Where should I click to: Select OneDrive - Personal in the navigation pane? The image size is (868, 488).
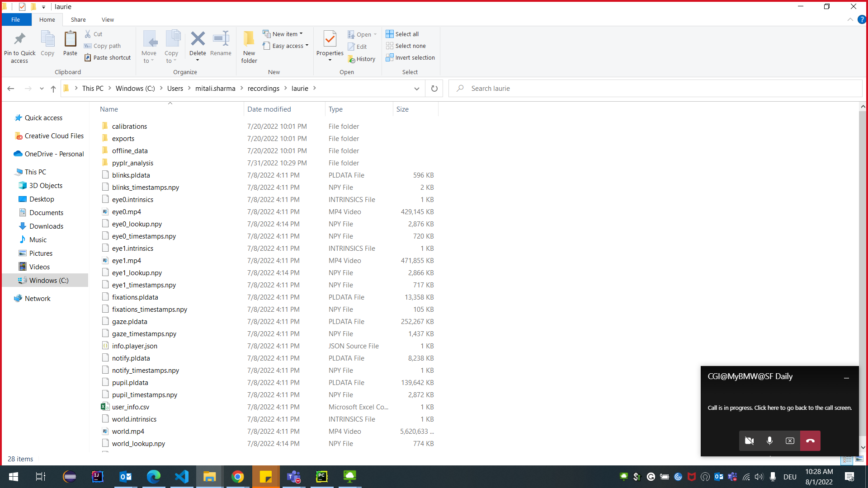point(54,154)
